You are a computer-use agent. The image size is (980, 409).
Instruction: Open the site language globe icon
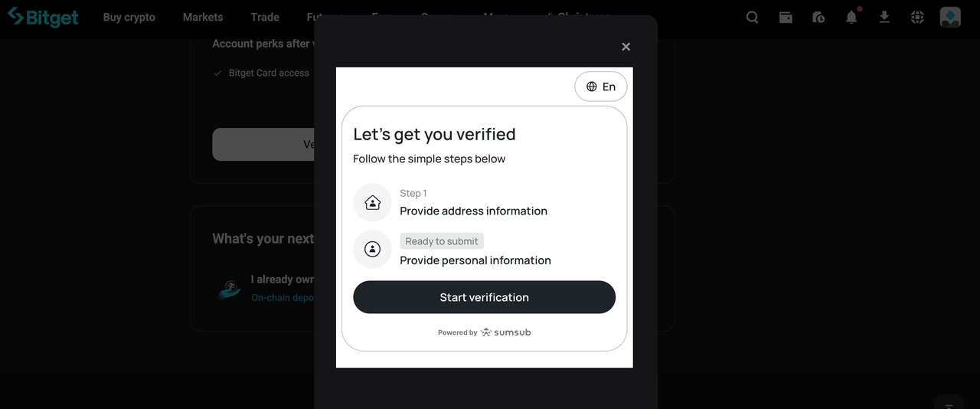[x=917, y=17]
